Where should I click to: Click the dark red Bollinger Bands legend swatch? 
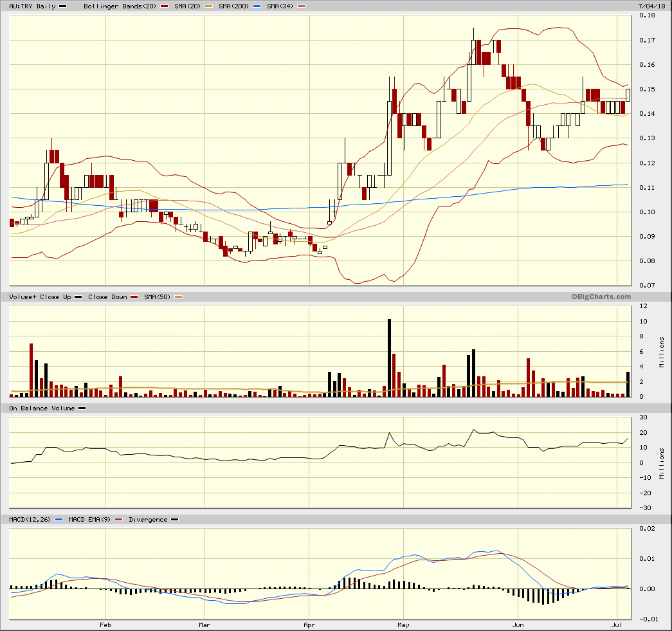(164, 6)
